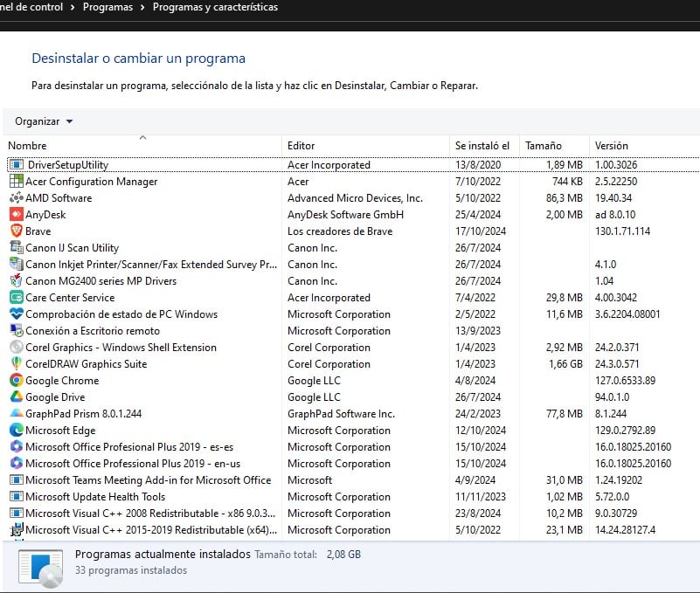The width and height of the screenshot is (700, 593).
Task: Click the Canon IJ Scan Utility icon
Action: click(17, 247)
